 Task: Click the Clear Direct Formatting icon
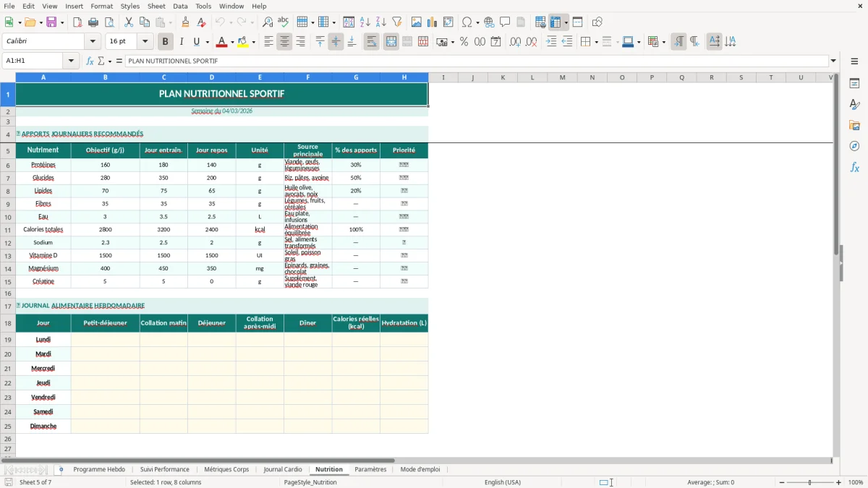(x=201, y=22)
